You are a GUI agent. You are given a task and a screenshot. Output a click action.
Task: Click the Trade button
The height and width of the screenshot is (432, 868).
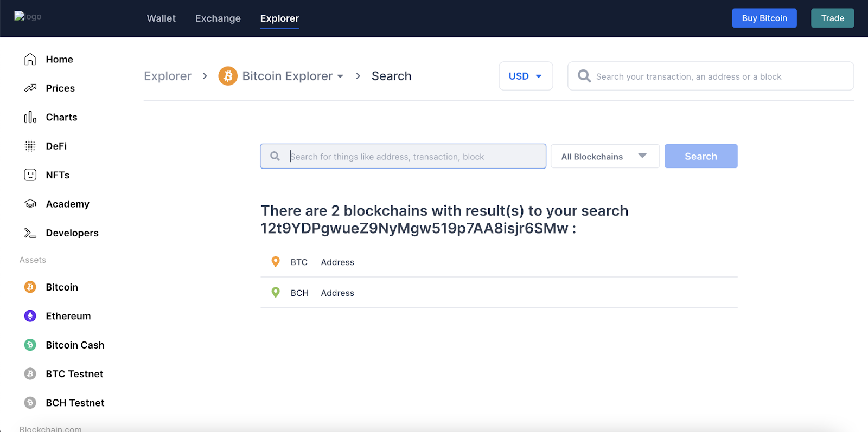(833, 18)
